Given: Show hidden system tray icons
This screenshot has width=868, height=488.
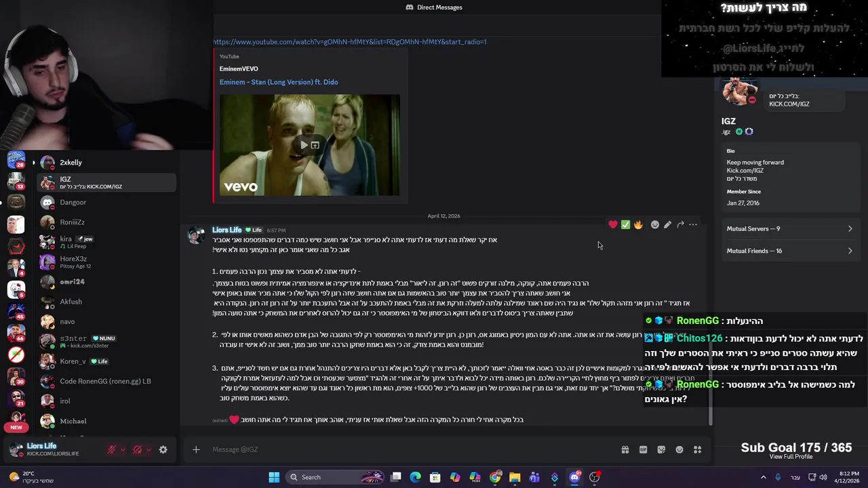Looking at the screenshot, I should 764,477.
